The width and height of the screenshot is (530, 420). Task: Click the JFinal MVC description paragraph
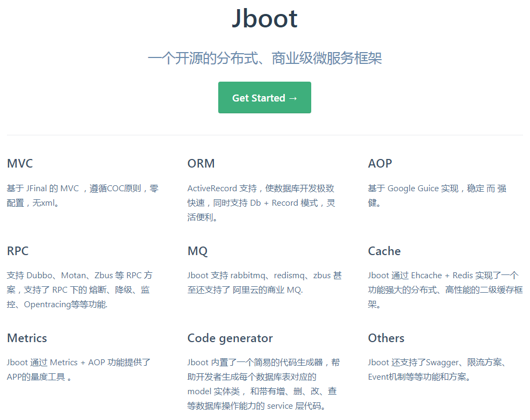pos(83,195)
